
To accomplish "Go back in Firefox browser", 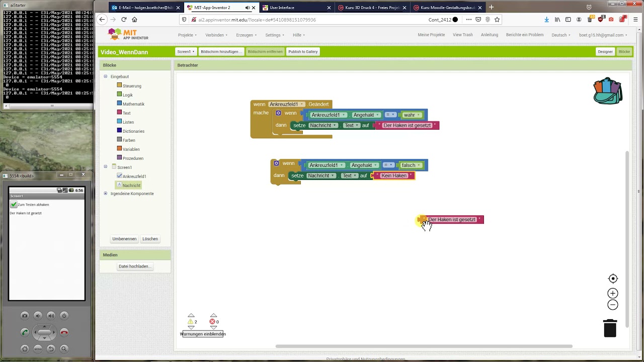I will (102, 20).
